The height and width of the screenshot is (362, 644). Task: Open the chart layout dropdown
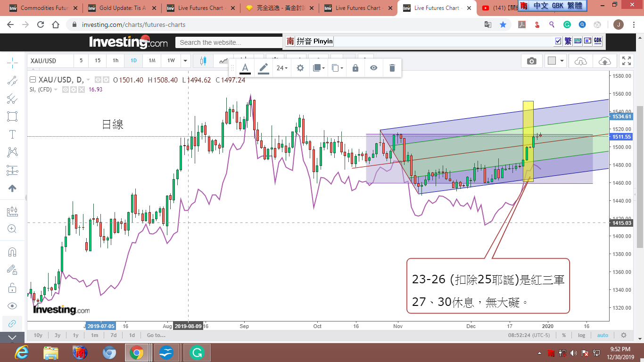pyautogui.click(x=556, y=61)
